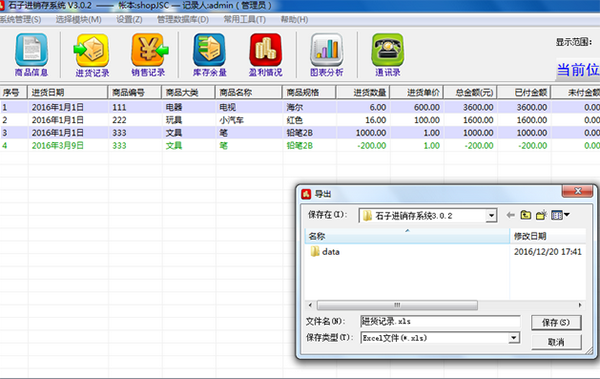Sort export file list by 名称 column

pos(407,236)
